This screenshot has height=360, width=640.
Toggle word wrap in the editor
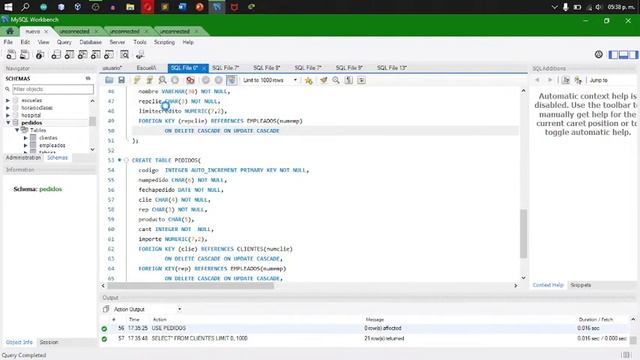[x=361, y=80]
